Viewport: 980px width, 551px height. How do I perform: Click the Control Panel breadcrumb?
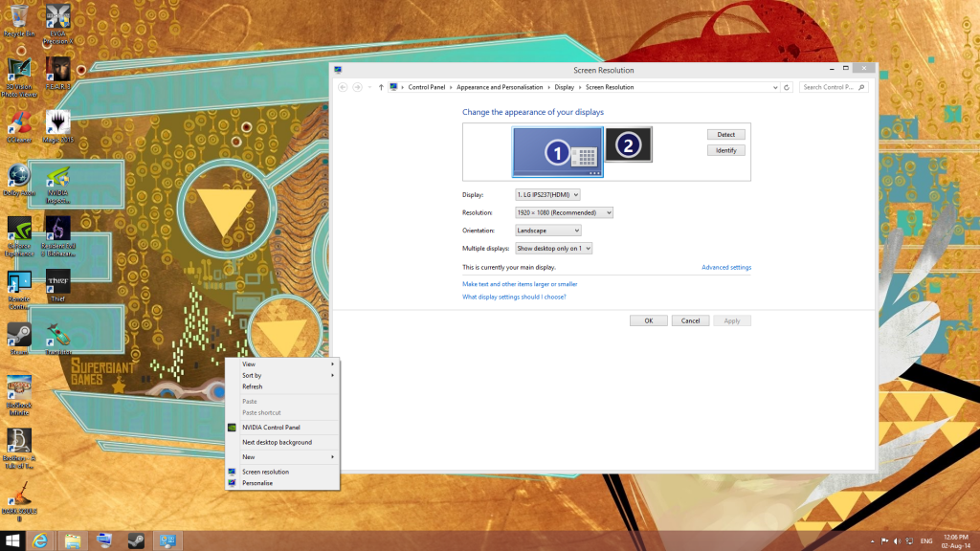(426, 87)
